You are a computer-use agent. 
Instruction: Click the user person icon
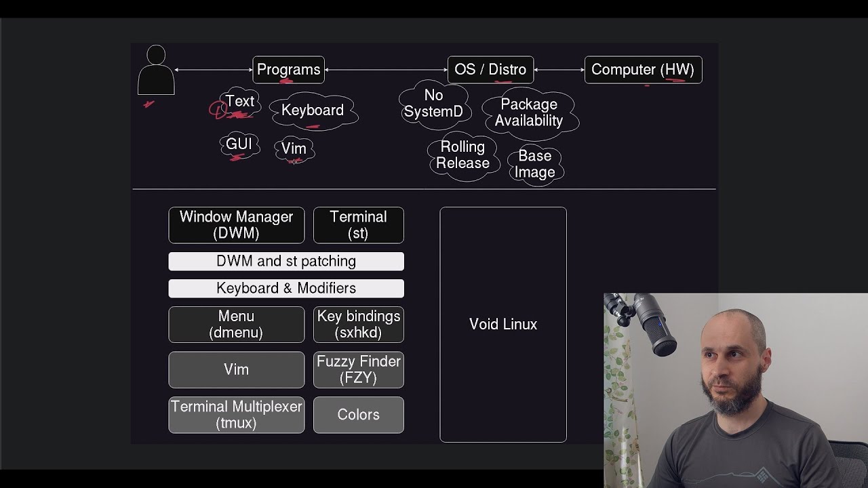[x=156, y=70]
